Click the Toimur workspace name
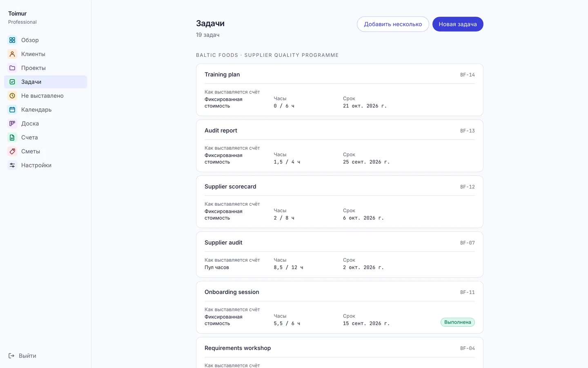 click(17, 13)
